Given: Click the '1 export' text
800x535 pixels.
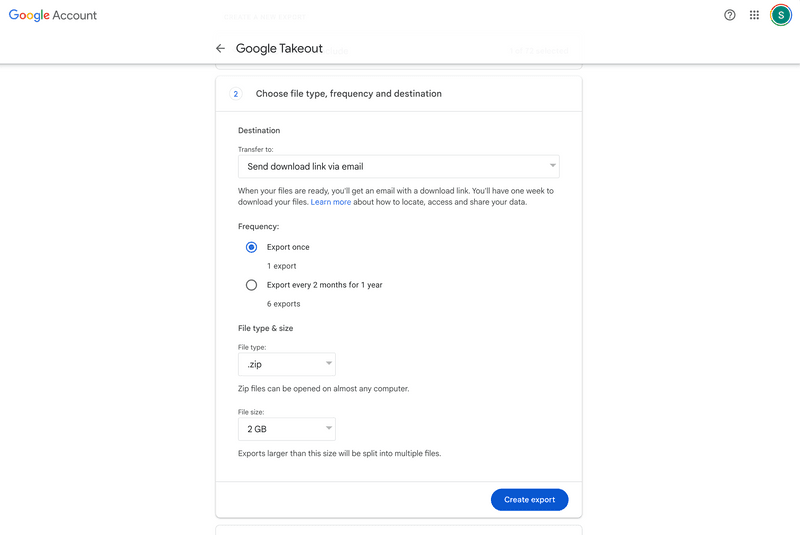Looking at the screenshot, I should (x=282, y=266).
